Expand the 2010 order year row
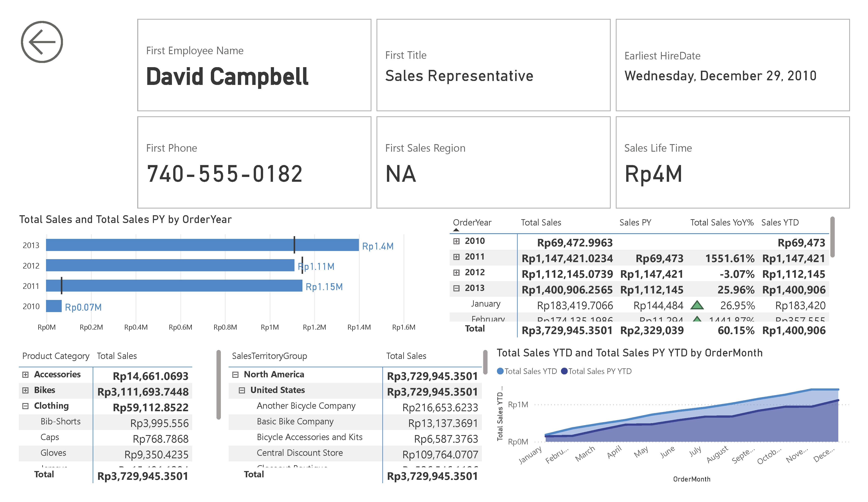868x502 pixels. (456, 241)
